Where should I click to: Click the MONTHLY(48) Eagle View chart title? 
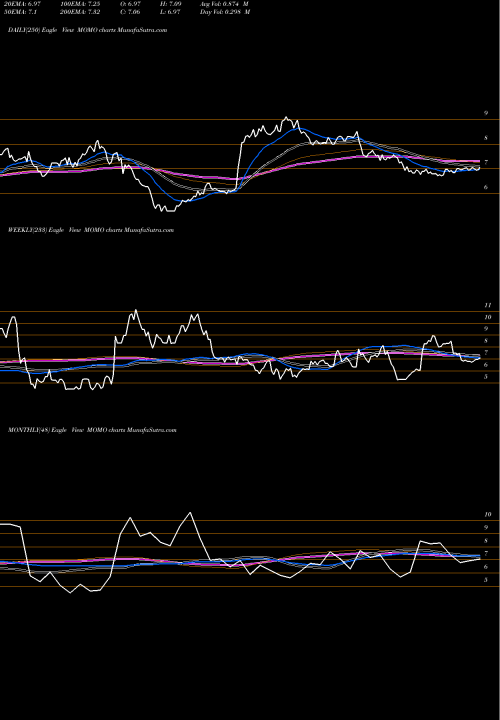tap(92, 430)
